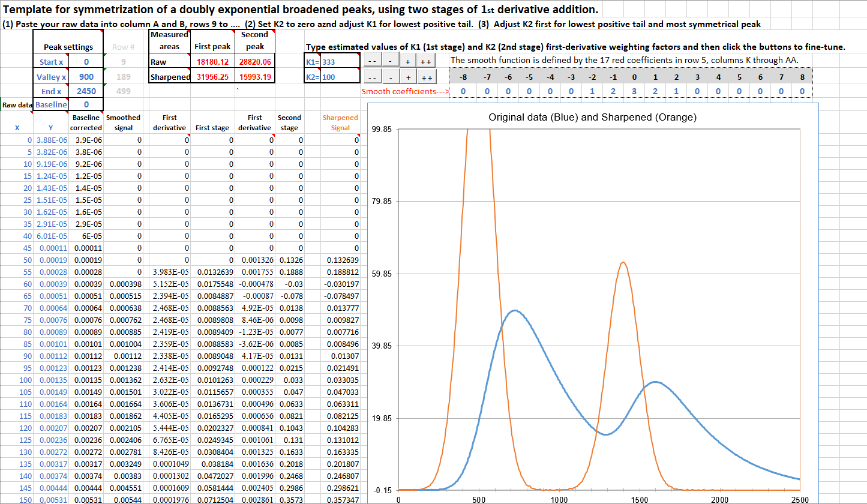Click the orange sharpened curve's second peak
Viewport: 867px width, 504px height.
[x=623, y=263]
